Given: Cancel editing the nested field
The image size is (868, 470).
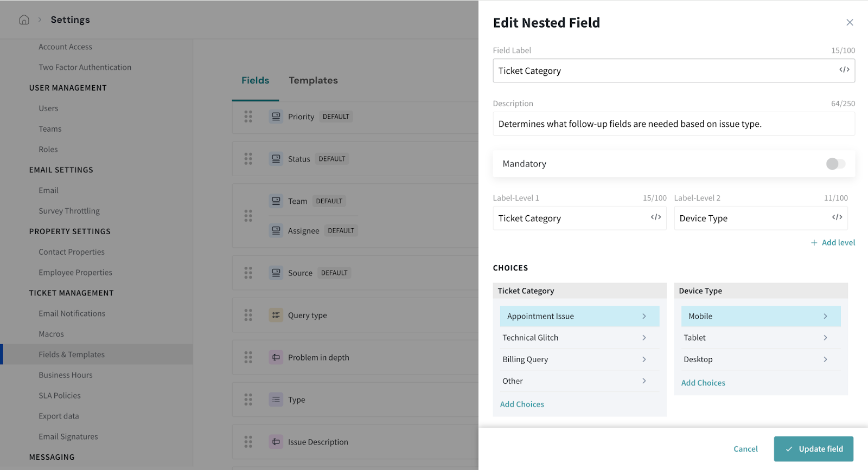Looking at the screenshot, I should tap(745, 449).
